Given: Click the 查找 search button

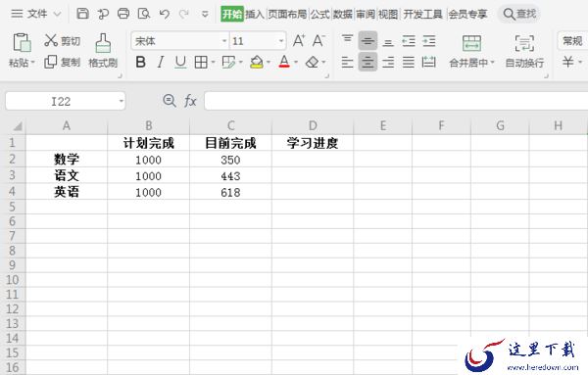Looking at the screenshot, I should tap(519, 14).
